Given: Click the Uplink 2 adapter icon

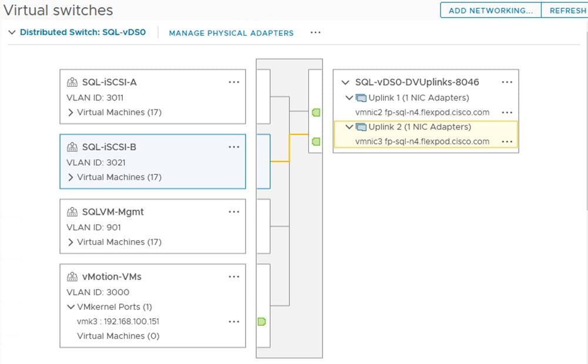Looking at the screenshot, I should point(361,127).
